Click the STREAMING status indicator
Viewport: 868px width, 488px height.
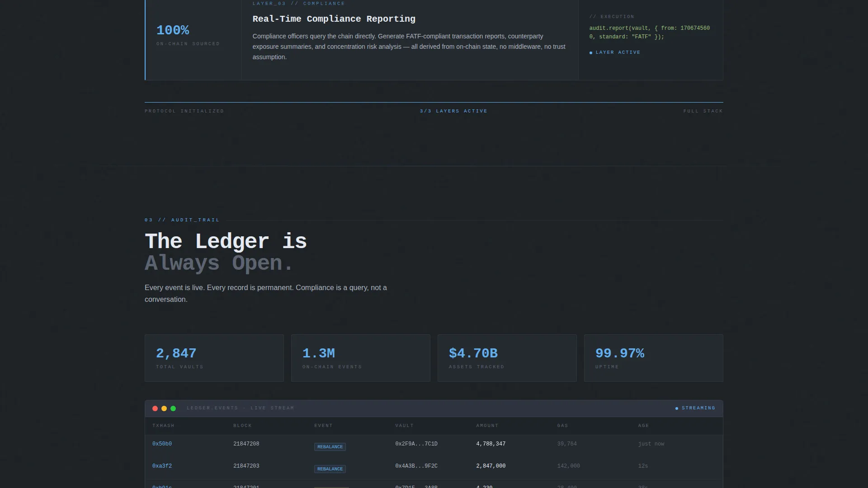pos(695,408)
